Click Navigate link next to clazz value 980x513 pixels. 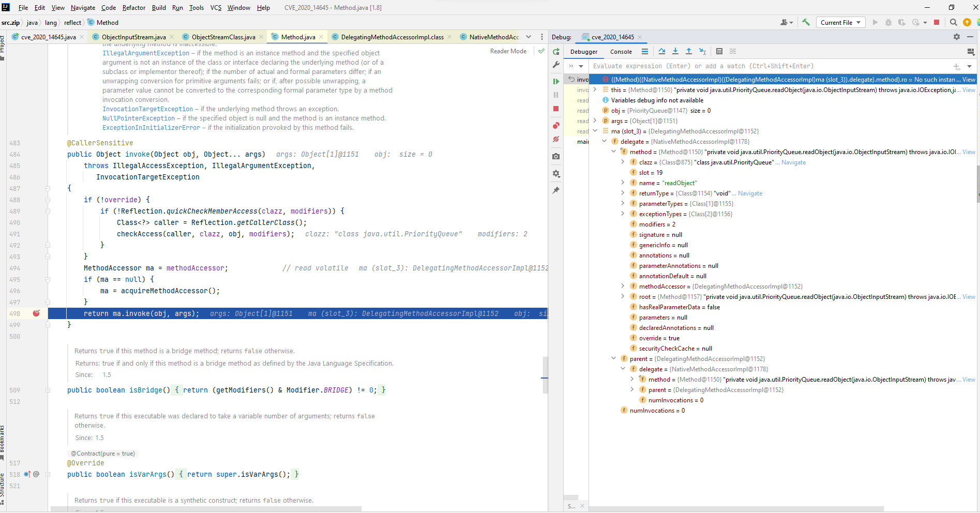[793, 162]
